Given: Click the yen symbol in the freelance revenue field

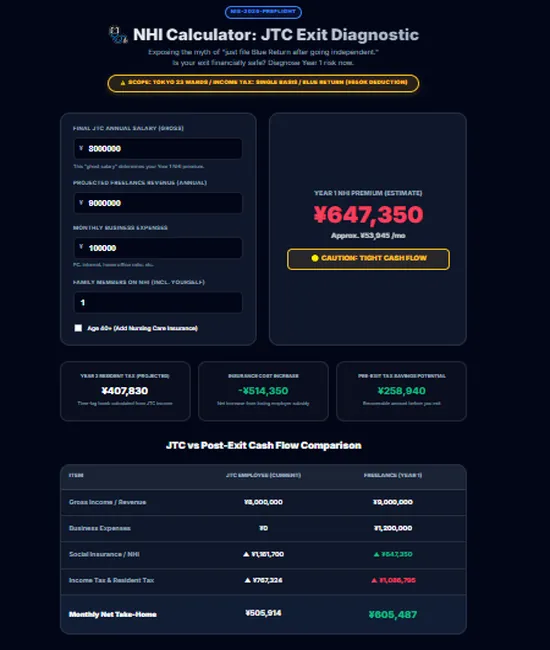Looking at the screenshot, I should (x=81, y=203).
